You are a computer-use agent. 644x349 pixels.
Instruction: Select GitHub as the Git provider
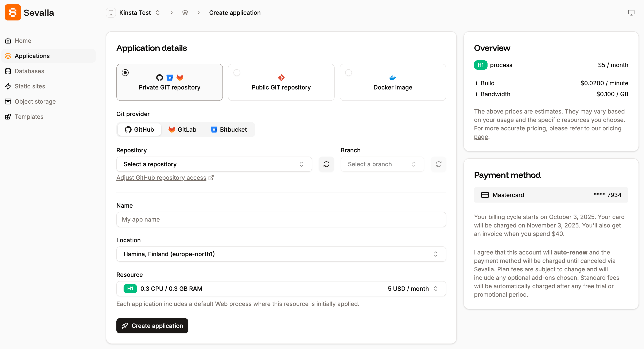(x=139, y=129)
